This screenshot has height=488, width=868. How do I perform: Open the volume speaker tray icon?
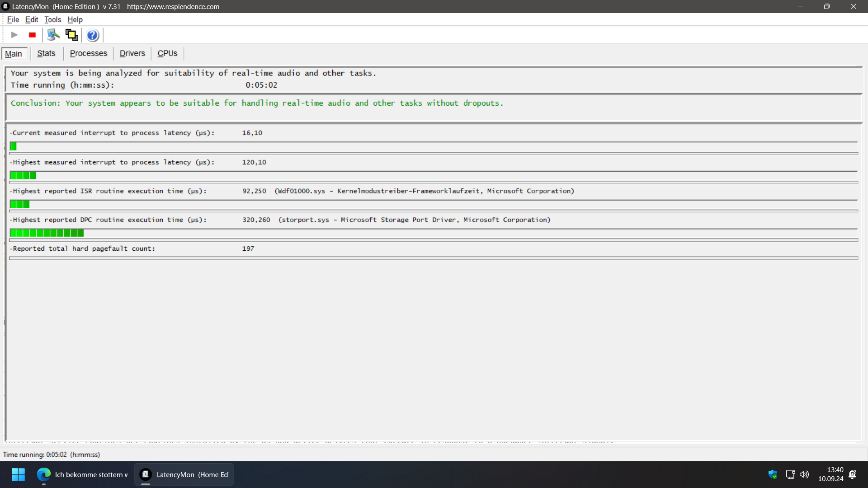point(804,474)
